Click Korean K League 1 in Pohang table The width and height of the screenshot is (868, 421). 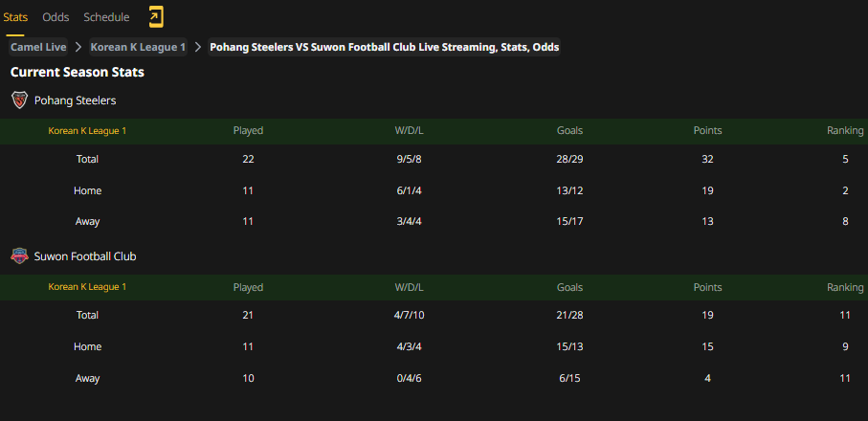(x=87, y=131)
